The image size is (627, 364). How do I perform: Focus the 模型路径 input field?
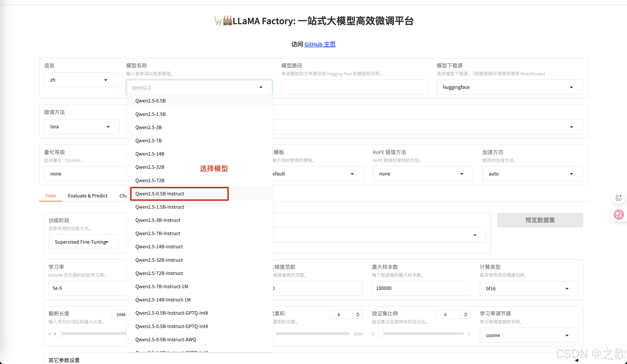(354, 87)
